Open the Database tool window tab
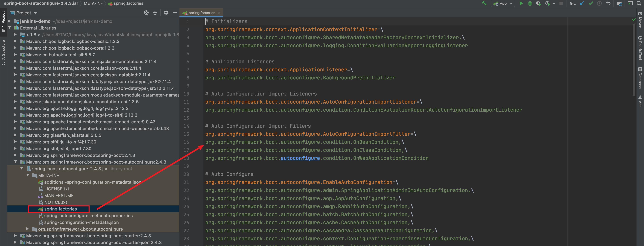644x246 pixels. [640, 78]
